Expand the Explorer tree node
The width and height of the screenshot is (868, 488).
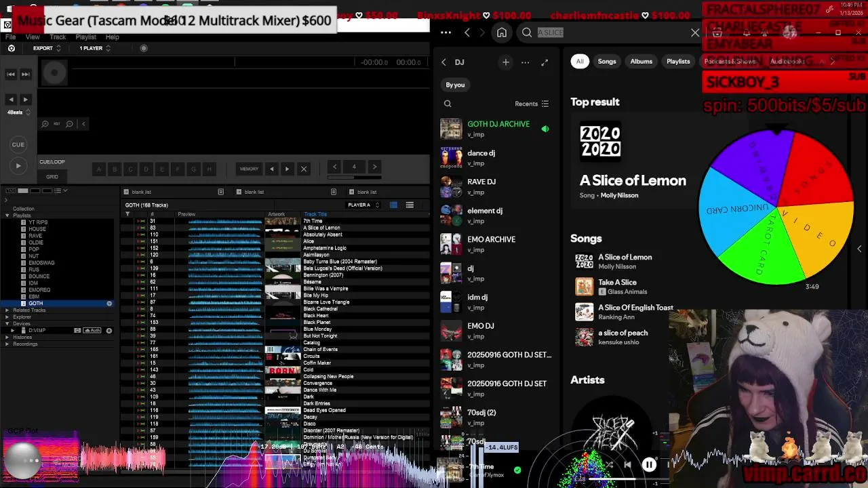(7, 317)
